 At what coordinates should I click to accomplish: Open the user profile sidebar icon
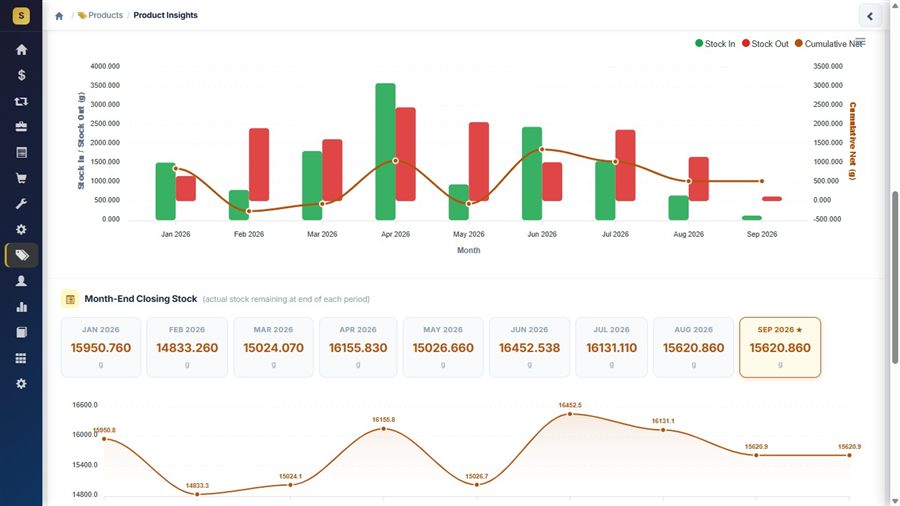[x=21, y=281]
